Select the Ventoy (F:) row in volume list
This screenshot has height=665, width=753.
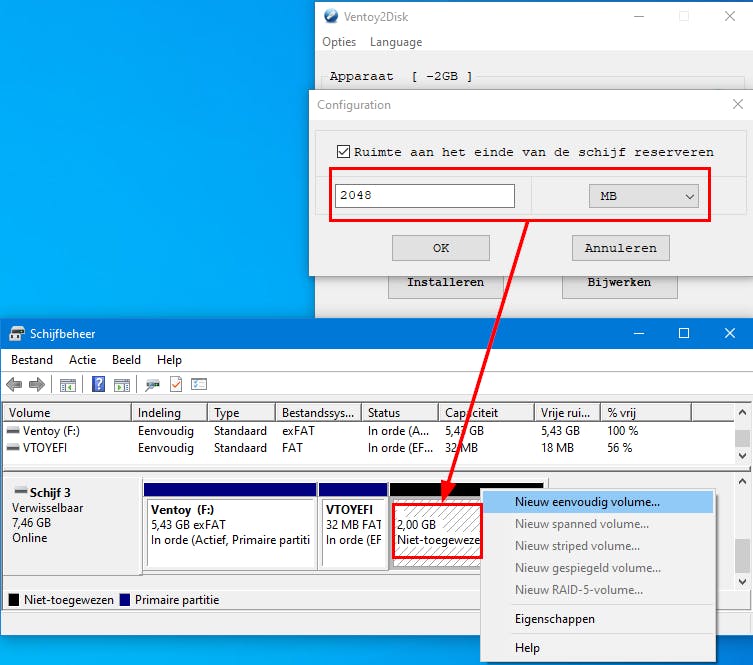369,431
